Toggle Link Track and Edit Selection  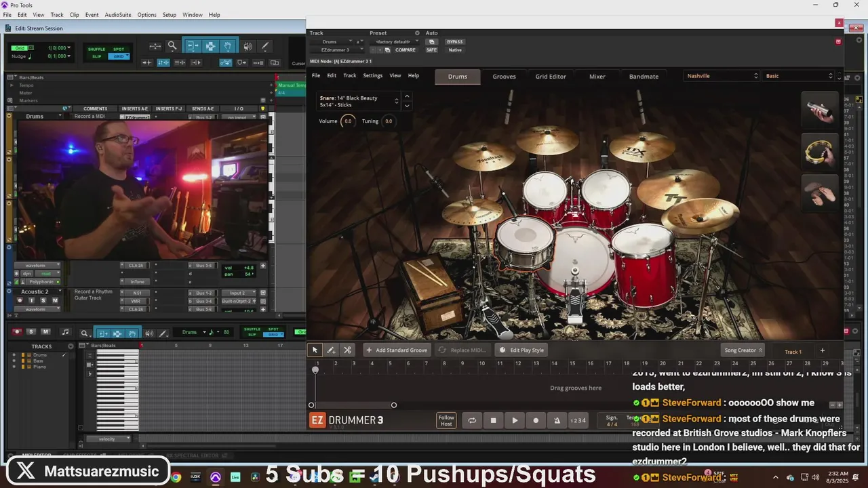[x=180, y=62]
